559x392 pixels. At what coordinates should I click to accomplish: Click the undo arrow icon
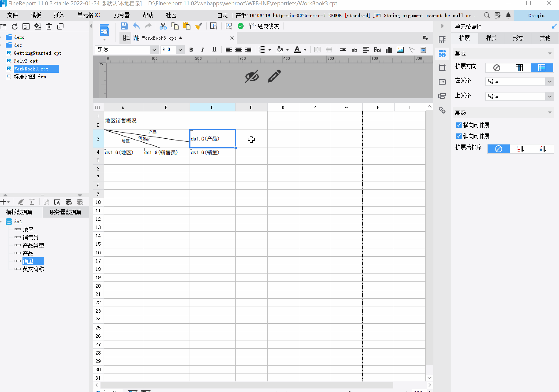pos(136,26)
